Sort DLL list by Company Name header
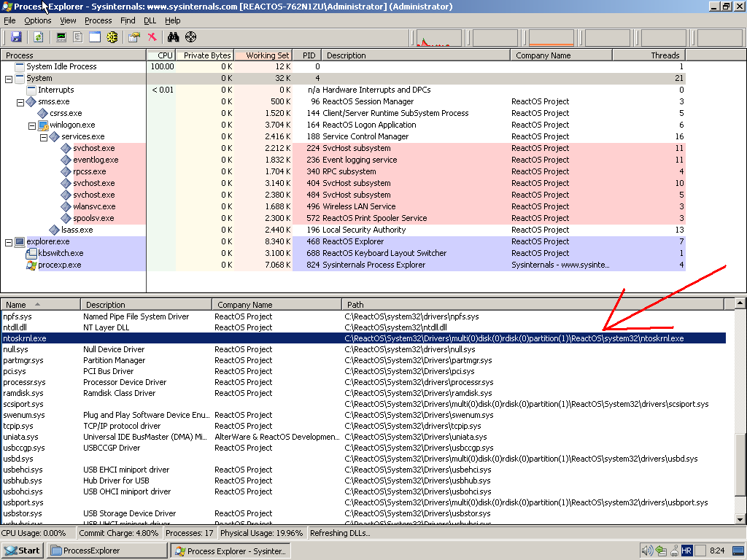 pos(276,305)
